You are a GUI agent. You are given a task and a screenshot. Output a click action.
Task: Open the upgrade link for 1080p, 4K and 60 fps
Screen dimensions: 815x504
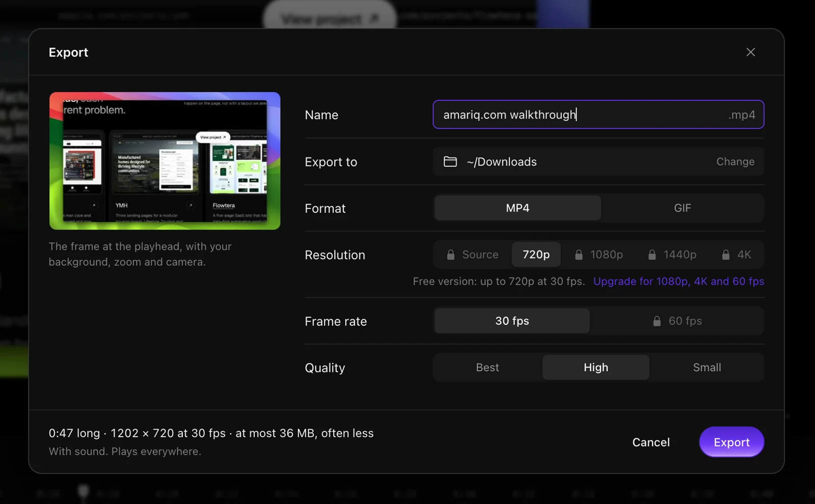coord(678,281)
